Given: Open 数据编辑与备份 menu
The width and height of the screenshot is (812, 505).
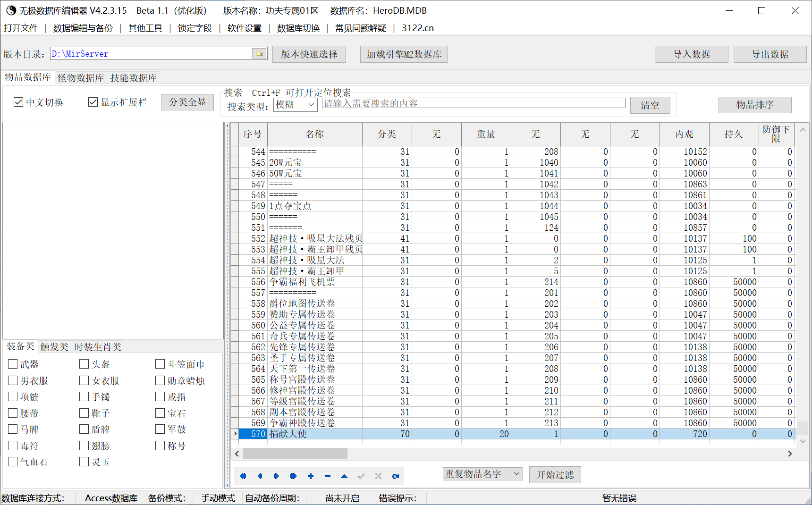Looking at the screenshot, I should pyautogui.click(x=83, y=28).
